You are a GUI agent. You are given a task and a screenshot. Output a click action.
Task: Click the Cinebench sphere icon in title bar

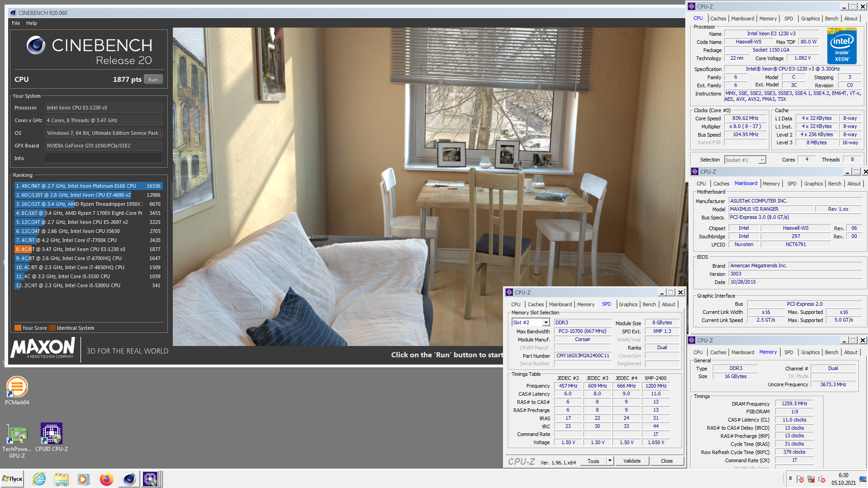(13, 13)
